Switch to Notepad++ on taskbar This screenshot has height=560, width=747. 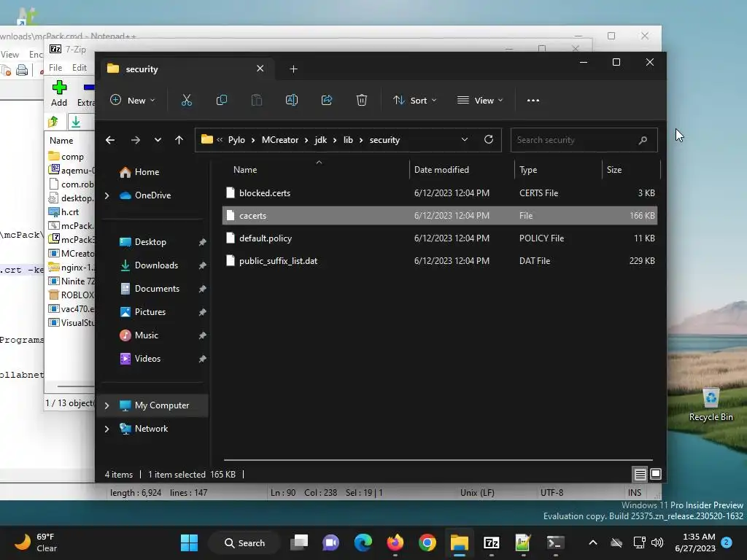523,542
